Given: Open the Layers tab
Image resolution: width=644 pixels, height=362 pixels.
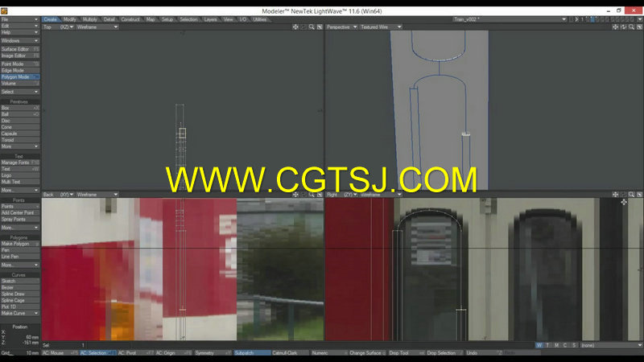Looking at the screenshot, I should pos(210,19).
